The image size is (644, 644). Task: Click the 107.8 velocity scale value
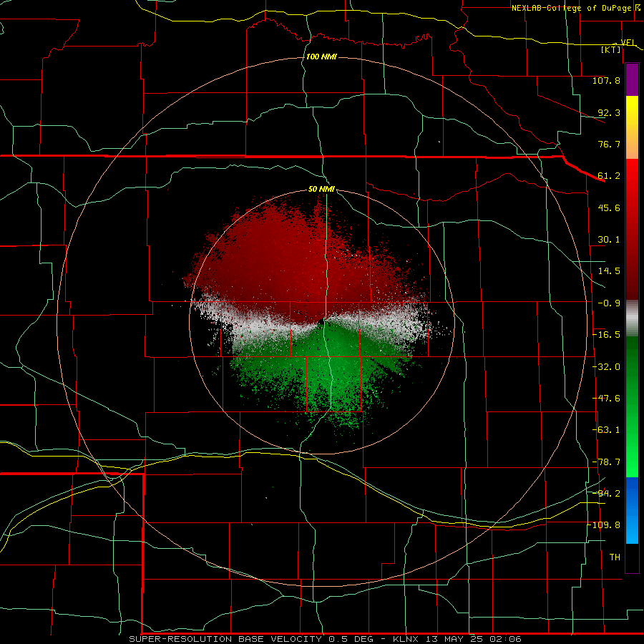606,80
